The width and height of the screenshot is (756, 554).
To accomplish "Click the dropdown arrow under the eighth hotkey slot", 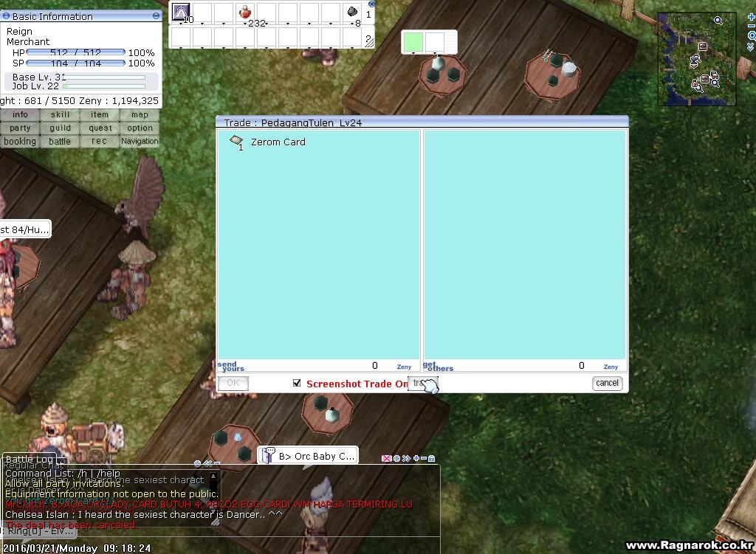I will (x=330, y=23).
